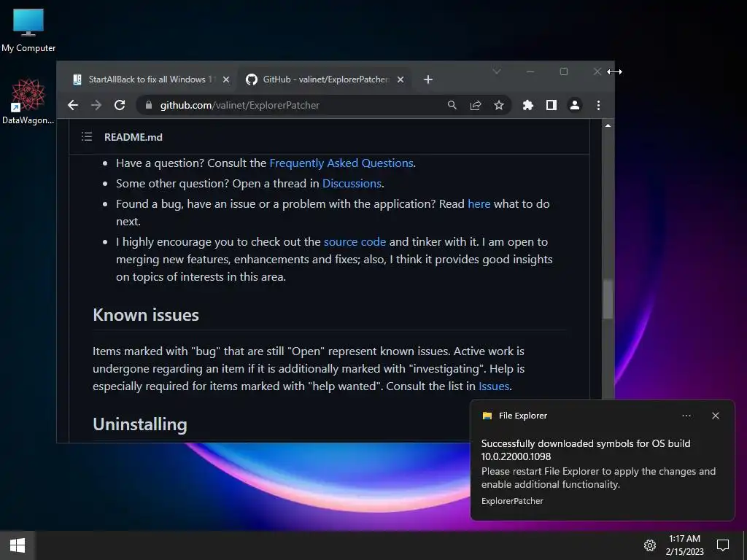Click the browser forward arrow
747x560 pixels.
click(96, 105)
